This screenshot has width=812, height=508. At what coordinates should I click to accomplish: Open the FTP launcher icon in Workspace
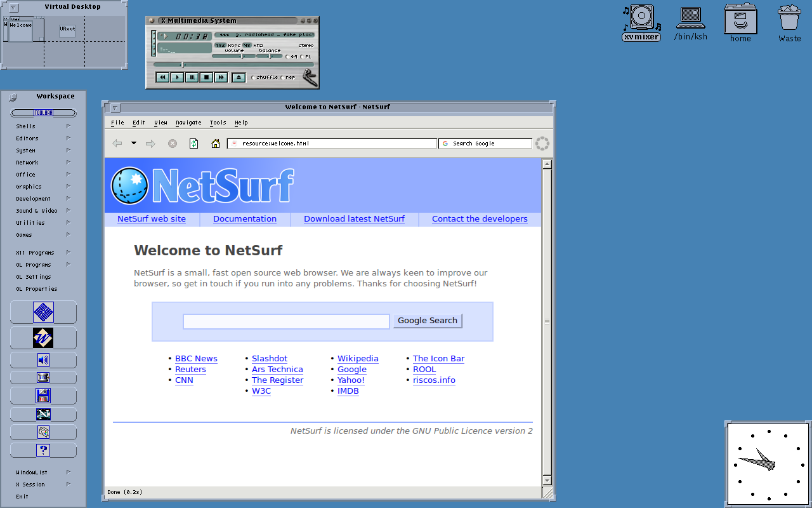pyautogui.click(x=43, y=378)
